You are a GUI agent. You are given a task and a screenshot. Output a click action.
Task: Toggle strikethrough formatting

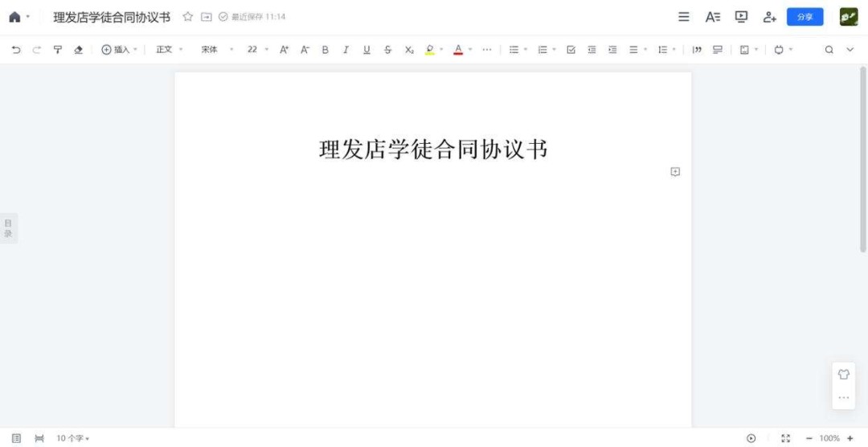coord(387,50)
